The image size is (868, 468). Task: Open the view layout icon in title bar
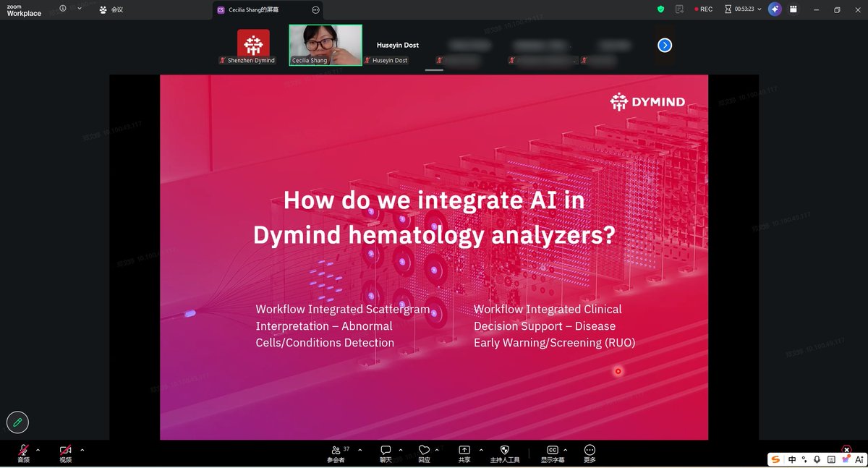click(x=793, y=9)
